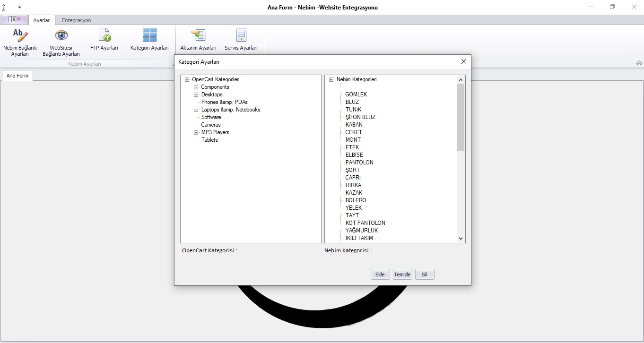Expand Laptops & Notebooks tree node

(196, 110)
